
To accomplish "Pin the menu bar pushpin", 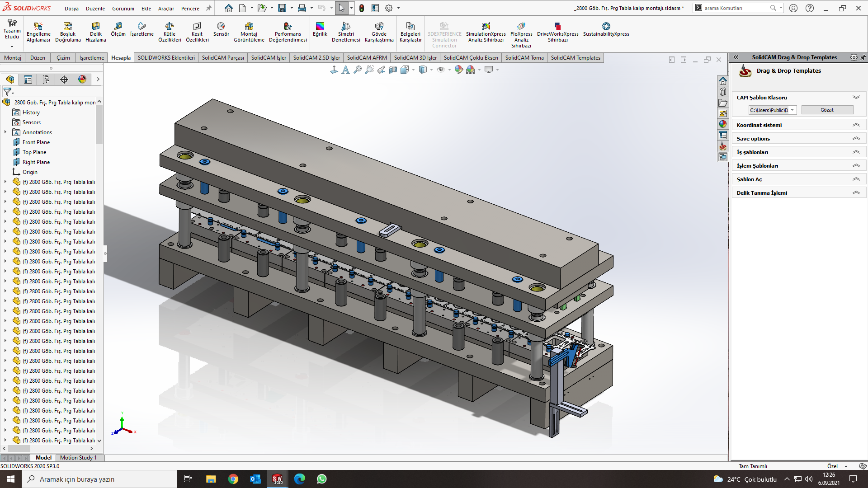I will pyautogui.click(x=209, y=8).
